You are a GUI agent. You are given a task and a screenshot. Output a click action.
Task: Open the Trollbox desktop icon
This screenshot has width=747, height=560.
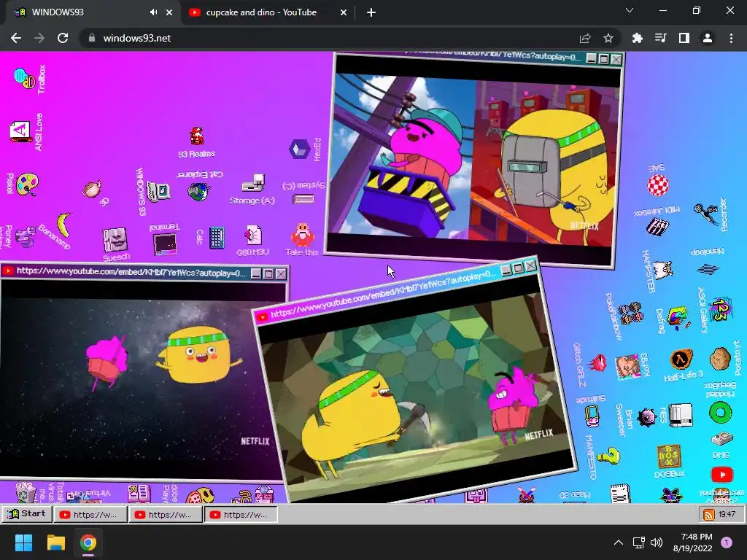(25, 78)
